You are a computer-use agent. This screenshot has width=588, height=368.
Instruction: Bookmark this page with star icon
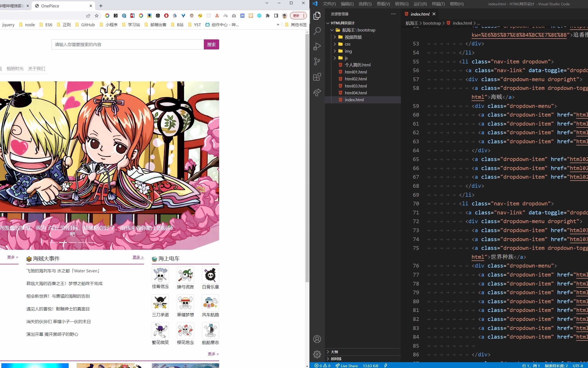97,16
